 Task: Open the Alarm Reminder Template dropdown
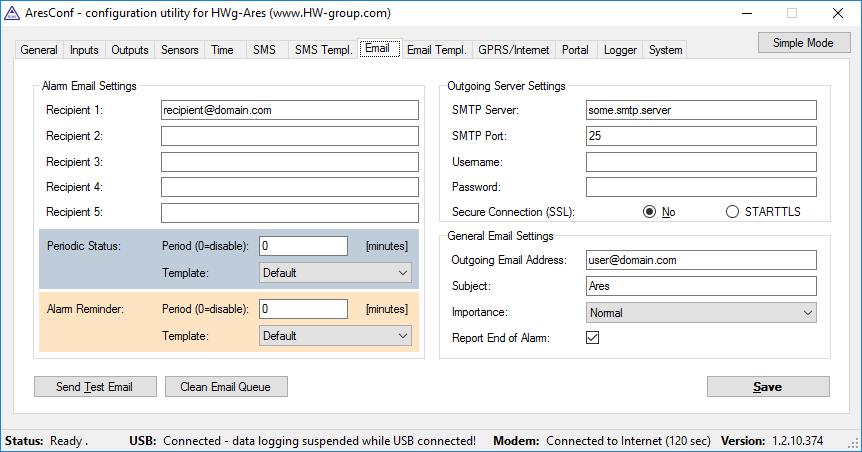tap(335, 336)
